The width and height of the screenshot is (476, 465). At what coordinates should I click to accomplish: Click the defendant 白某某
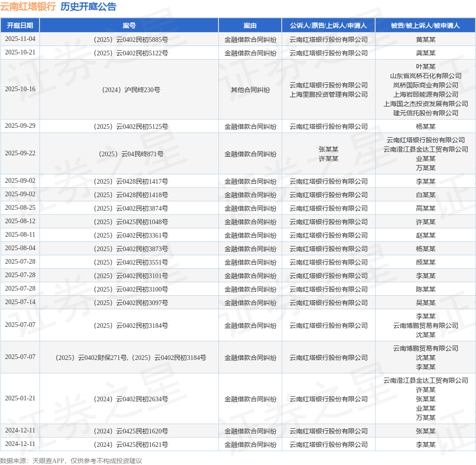(x=426, y=195)
